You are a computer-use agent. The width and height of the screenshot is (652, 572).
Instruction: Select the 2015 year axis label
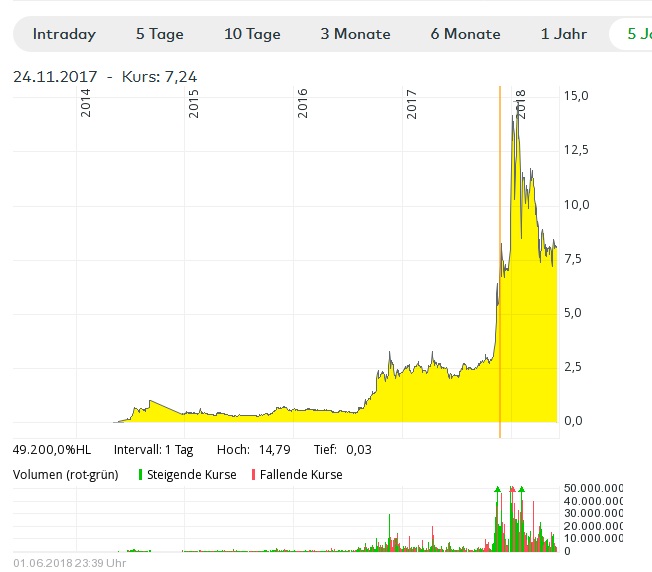click(x=194, y=104)
